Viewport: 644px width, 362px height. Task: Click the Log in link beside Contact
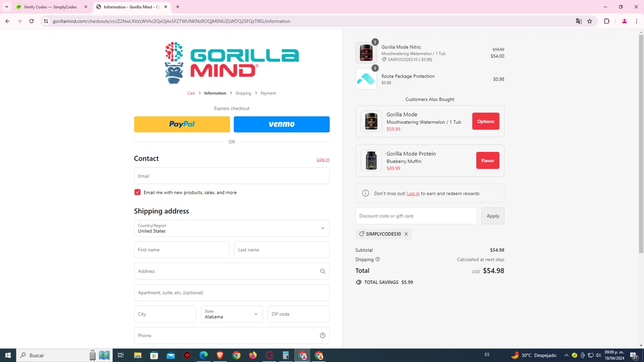323,159
